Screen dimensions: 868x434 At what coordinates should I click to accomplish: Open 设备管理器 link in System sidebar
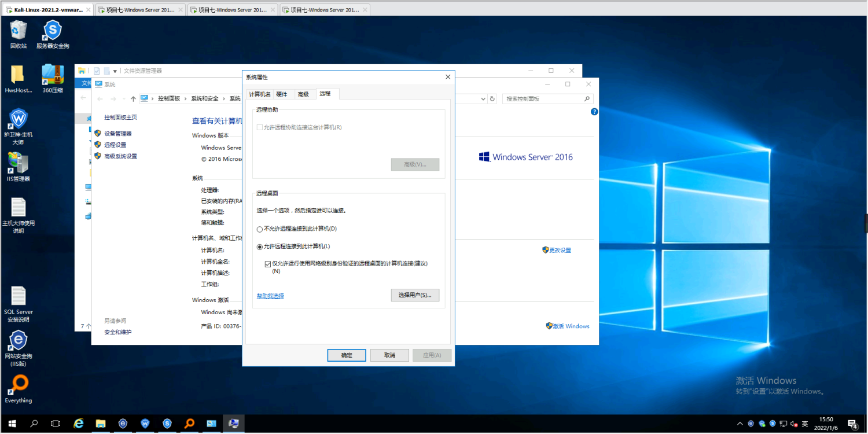coord(117,134)
